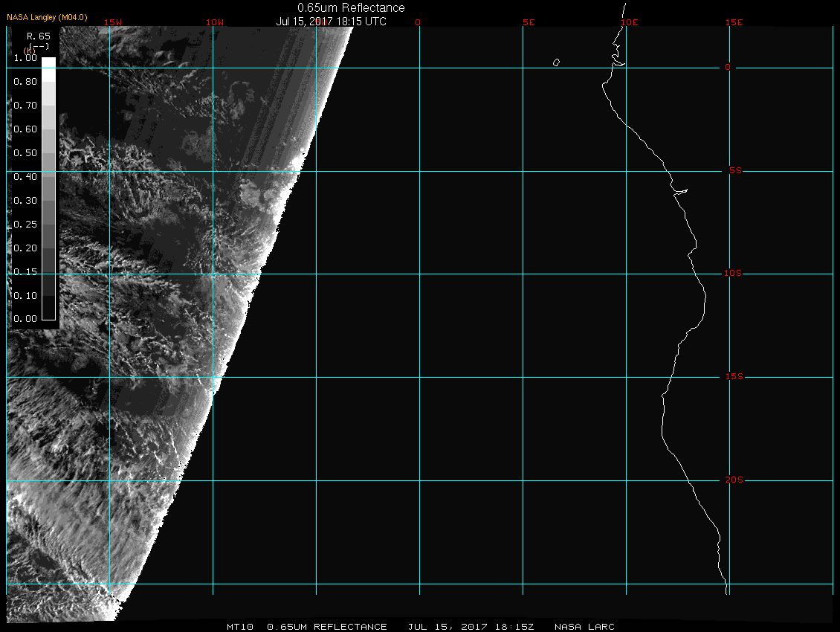Select the 15E longitude label
840x632 pixels.
pyautogui.click(x=734, y=22)
